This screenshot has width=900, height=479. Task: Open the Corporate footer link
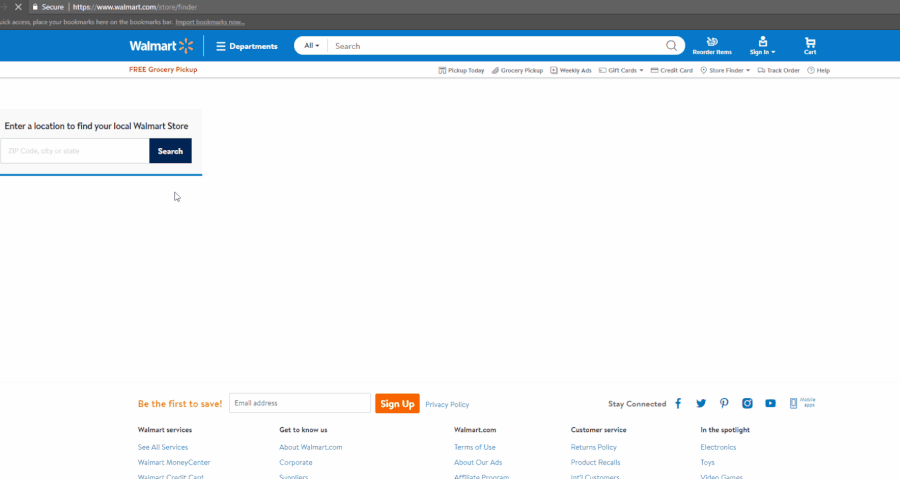pyautogui.click(x=296, y=462)
